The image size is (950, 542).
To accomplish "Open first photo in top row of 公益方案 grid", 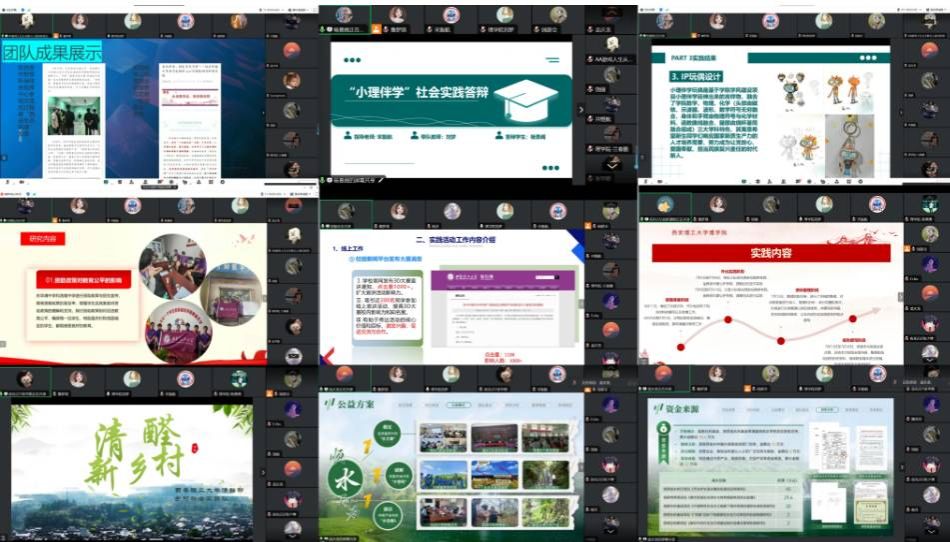I will 443,437.
